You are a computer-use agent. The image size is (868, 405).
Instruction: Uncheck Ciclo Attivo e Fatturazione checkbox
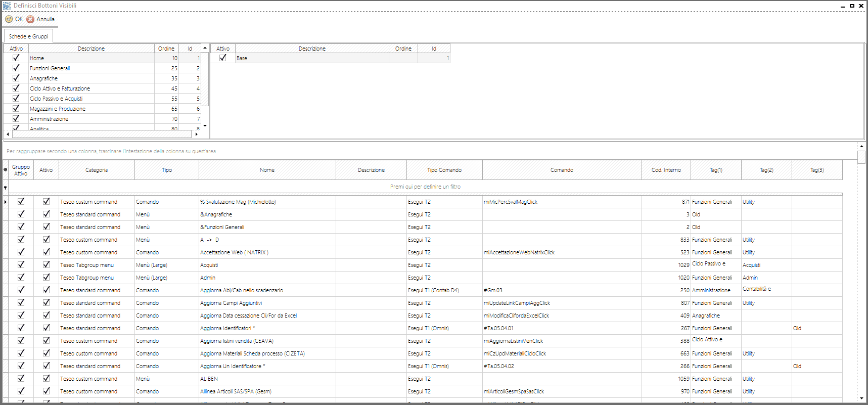[x=16, y=88]
